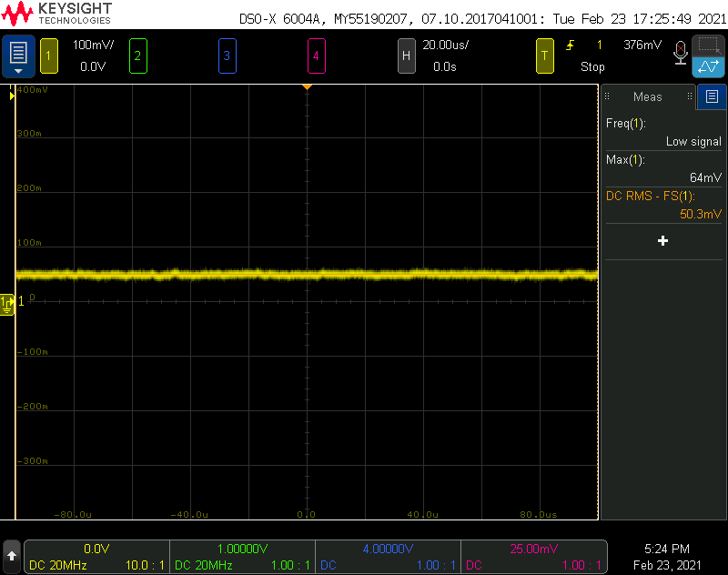Click the orange trigger time reference marker
This screenshot has height=575, width=728.
click(x=307, y=87)
